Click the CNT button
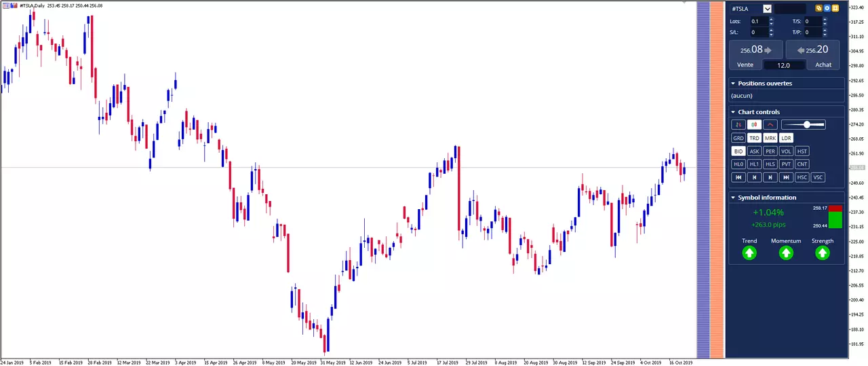 tap(802, 164)
